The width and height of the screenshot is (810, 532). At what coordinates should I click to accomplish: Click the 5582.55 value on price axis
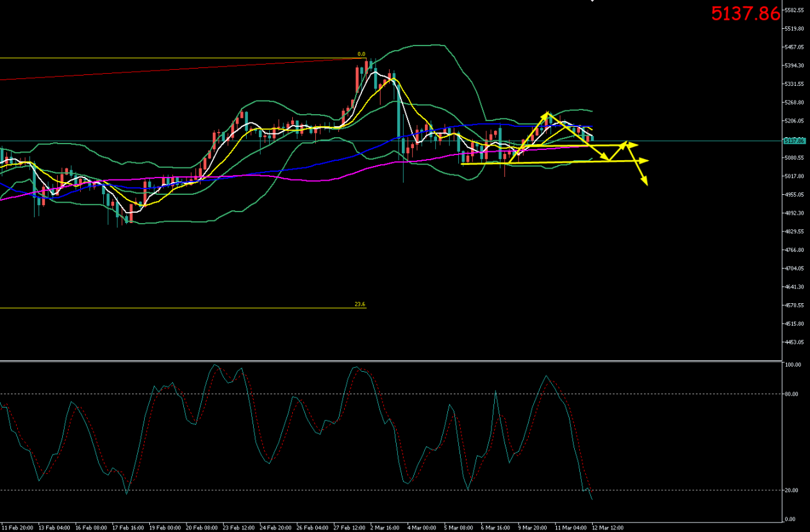click(795, 10)
